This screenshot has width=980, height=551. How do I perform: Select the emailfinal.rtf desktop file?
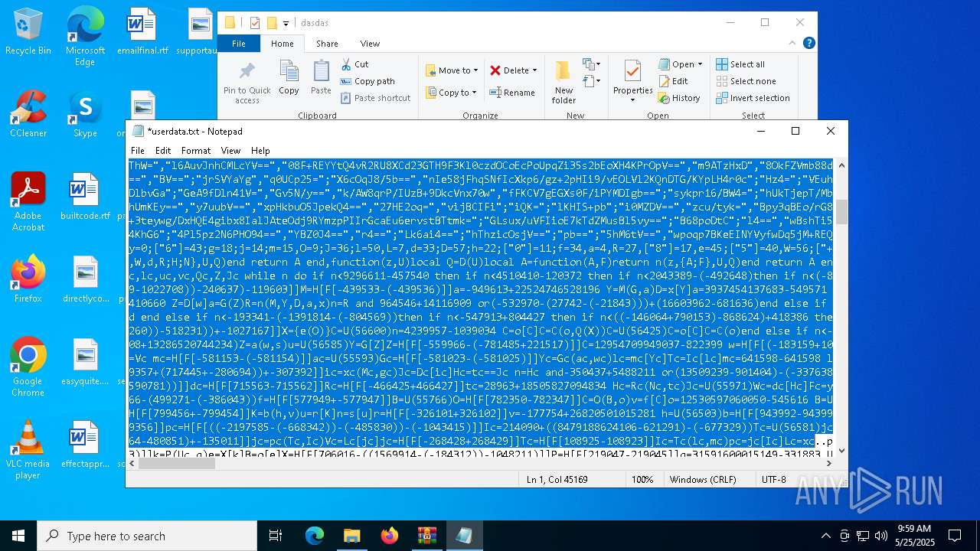pyautogui.click(x=142, y=31)
